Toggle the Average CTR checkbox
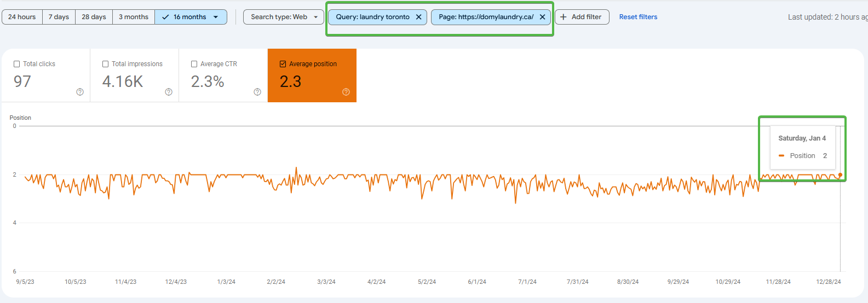Viewport: 868px width, 303px height. coord(194,64)
